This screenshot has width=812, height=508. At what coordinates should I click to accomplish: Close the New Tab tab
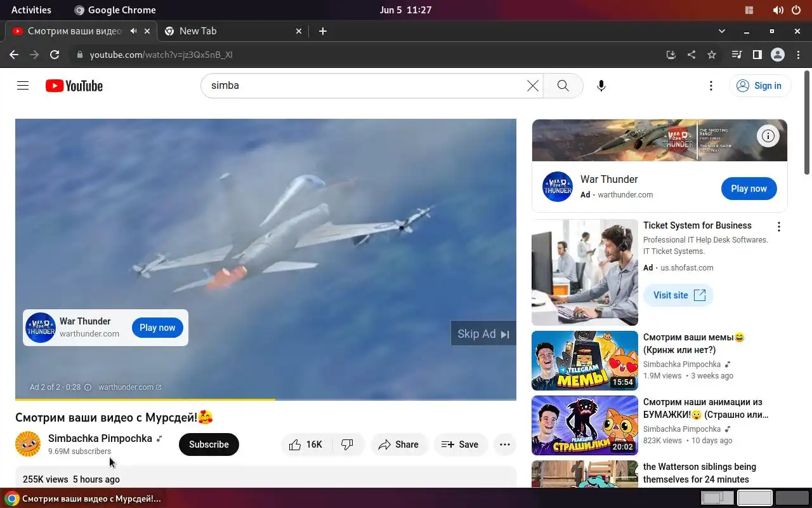click(299, 31)
